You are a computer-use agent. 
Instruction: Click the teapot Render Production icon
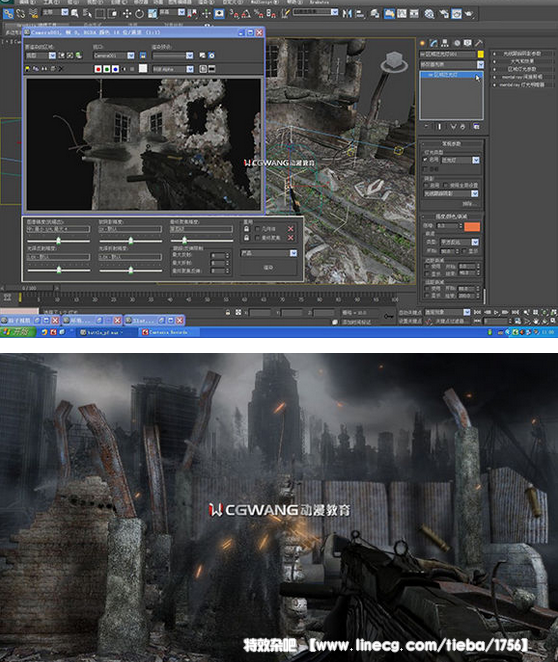point(469,14)
